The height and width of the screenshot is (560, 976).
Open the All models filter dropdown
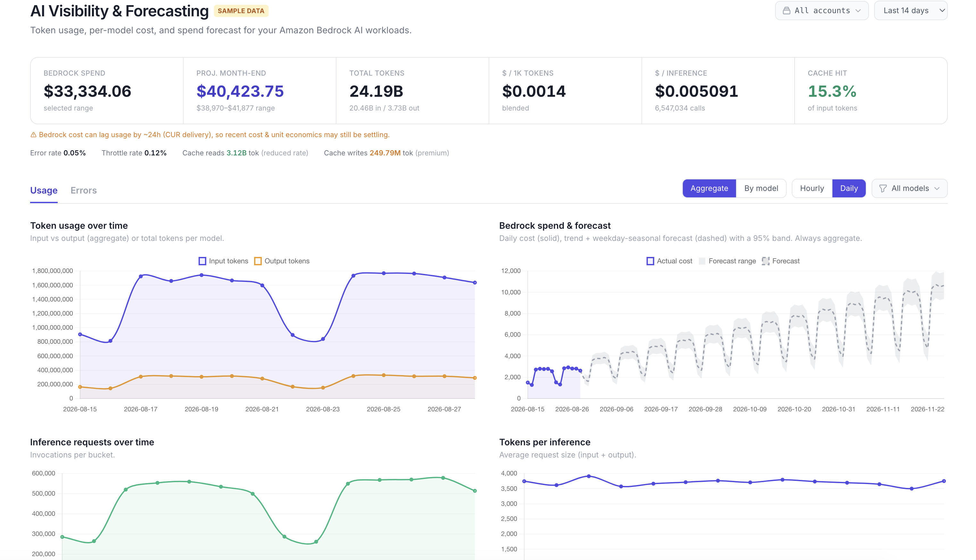tap(909, 188)
